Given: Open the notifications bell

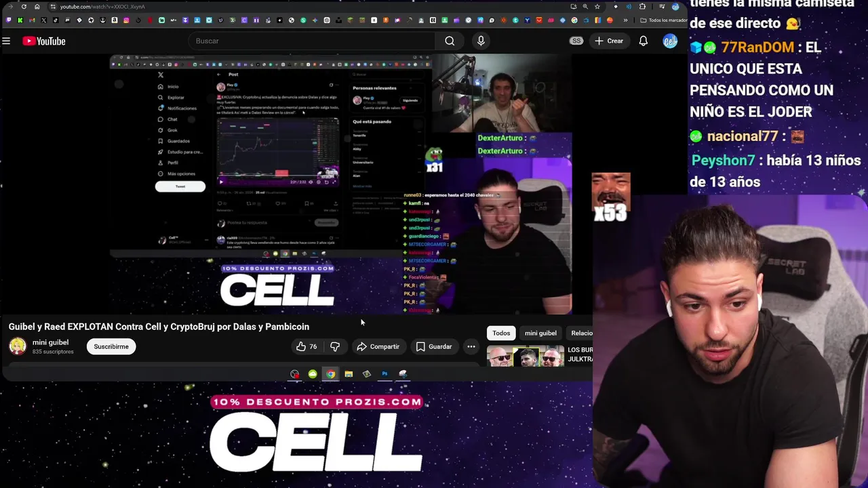Looking at the screenshot, I should [643, 41].
